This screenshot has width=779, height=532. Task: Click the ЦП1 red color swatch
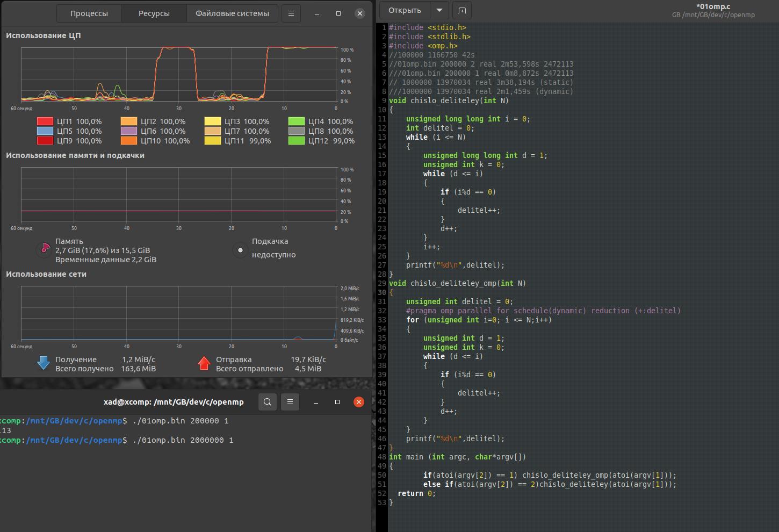[45, 121]
